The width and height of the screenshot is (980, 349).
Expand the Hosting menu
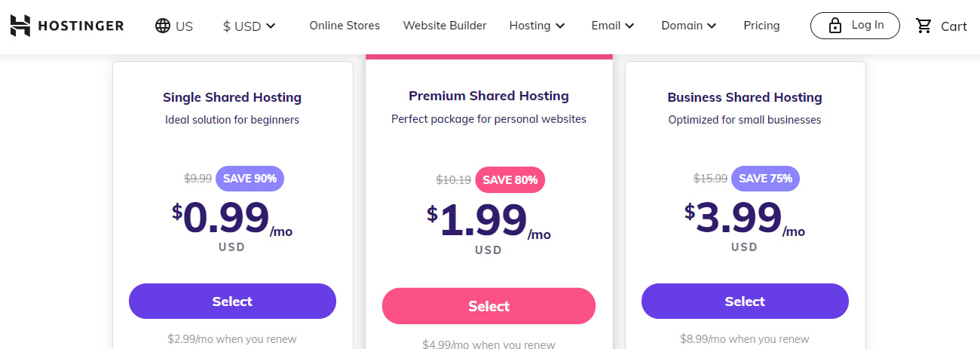click(x=537, y=26)
